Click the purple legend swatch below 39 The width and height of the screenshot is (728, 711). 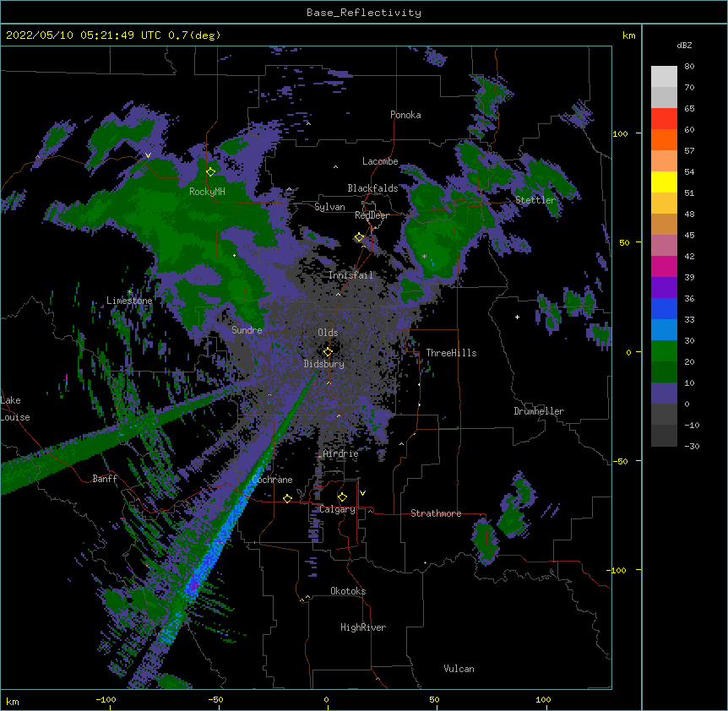pos(664,288)
